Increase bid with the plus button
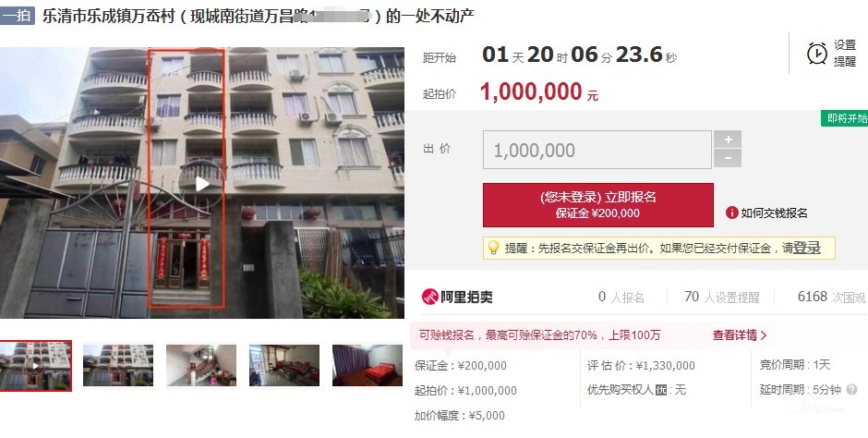 (728, 140)
